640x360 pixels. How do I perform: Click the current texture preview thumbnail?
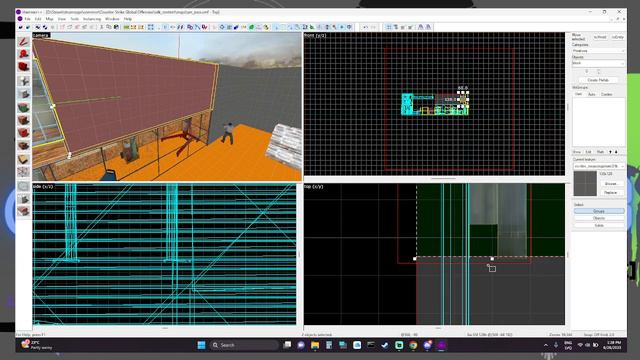[585, 183]
